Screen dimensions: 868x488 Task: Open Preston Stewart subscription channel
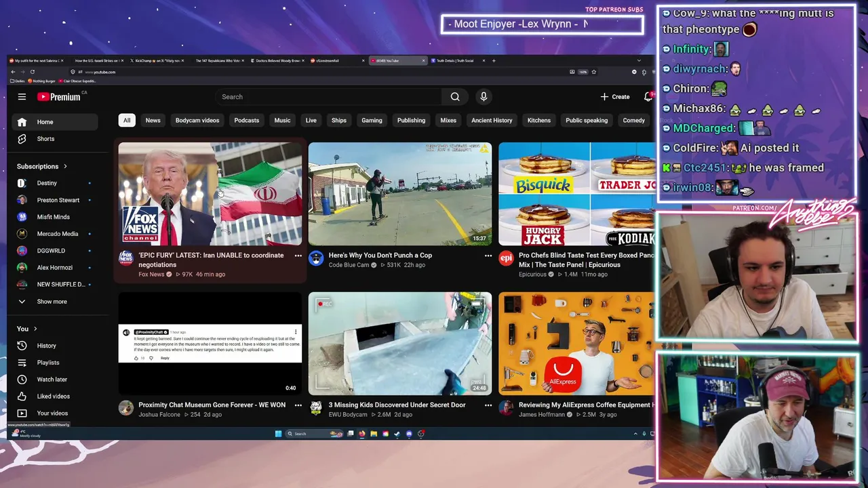pyautogui.click(x=56, y=200)
